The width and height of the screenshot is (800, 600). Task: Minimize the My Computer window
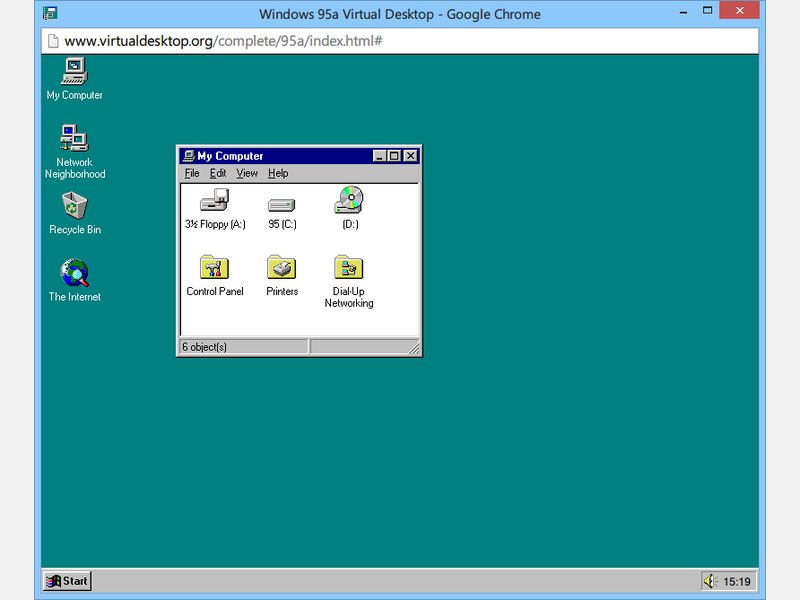coord(379,156)
